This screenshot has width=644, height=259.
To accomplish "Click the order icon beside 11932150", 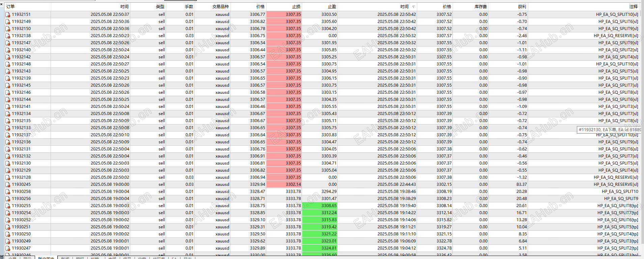I will [x=8, y=29].
